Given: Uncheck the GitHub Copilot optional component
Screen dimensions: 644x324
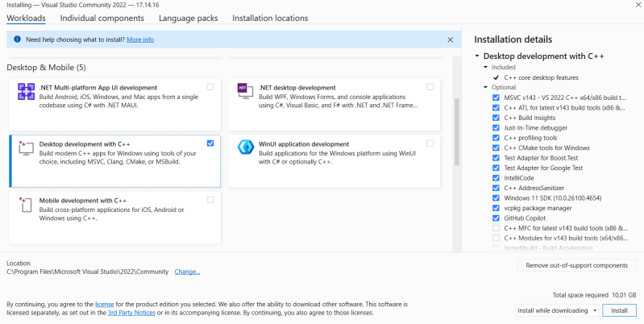Looking at the screenshot, I should coord(496,218).
